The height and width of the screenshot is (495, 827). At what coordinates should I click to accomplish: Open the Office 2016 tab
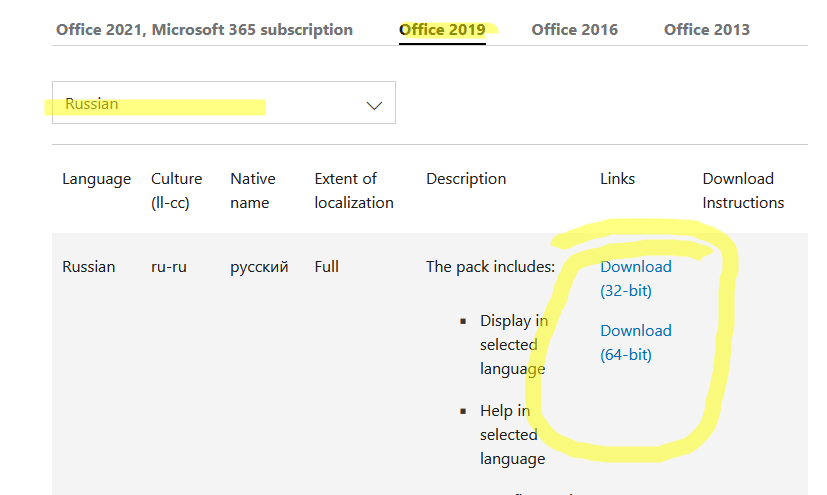click(x=574, y=30)
